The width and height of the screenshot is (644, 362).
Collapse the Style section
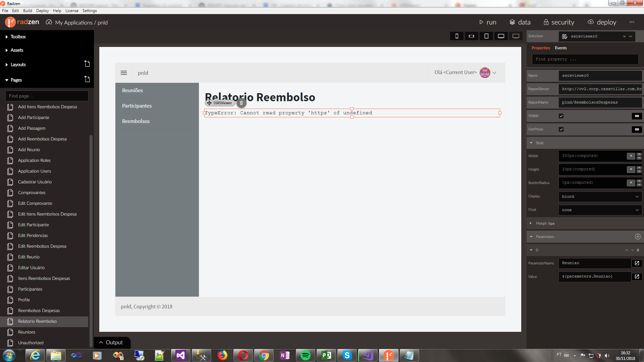click(531, 143)
